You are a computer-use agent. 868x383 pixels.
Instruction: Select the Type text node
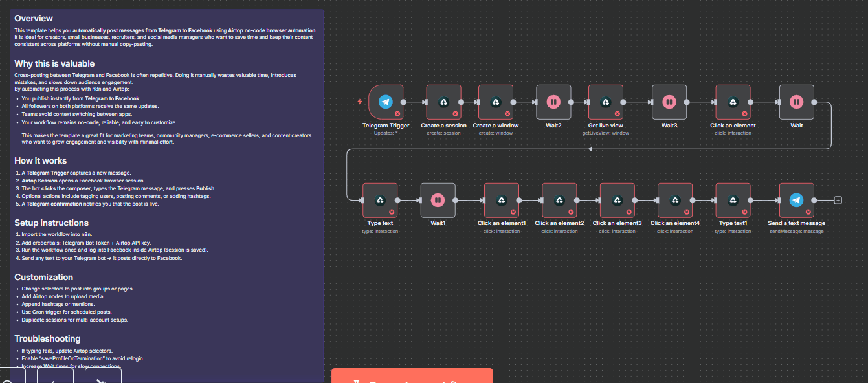coord(380,201)
